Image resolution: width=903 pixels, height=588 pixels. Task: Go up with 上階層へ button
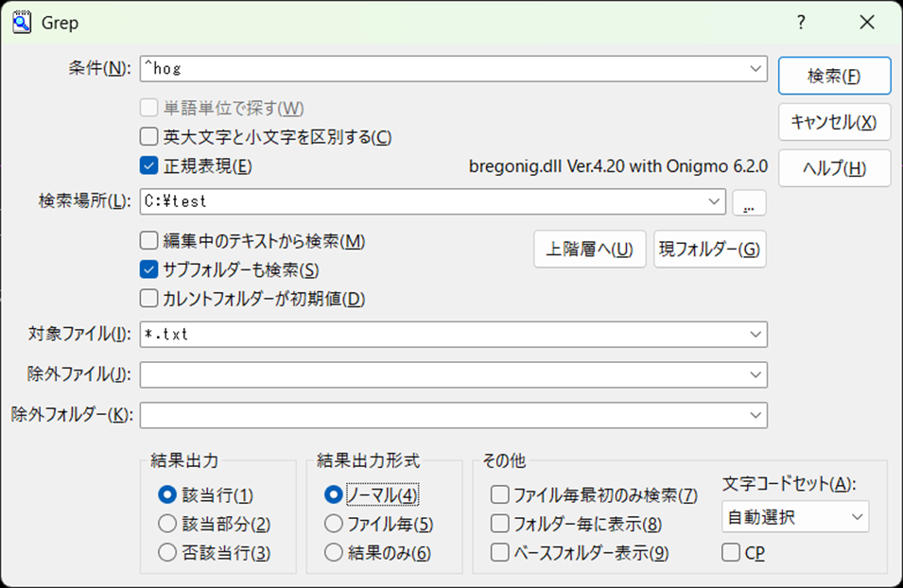[589, 250]
